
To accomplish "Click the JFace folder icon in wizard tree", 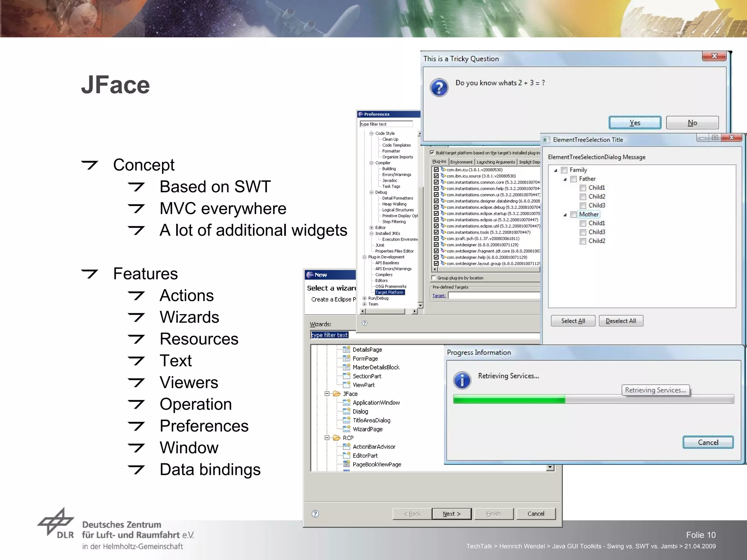I will pyautogui.click(x=337, y=394).
